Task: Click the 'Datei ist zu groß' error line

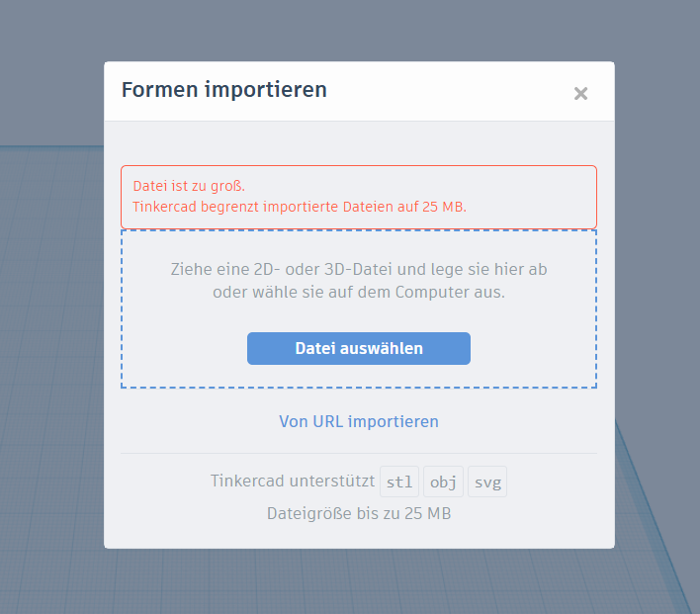Action: coord(189,186)
